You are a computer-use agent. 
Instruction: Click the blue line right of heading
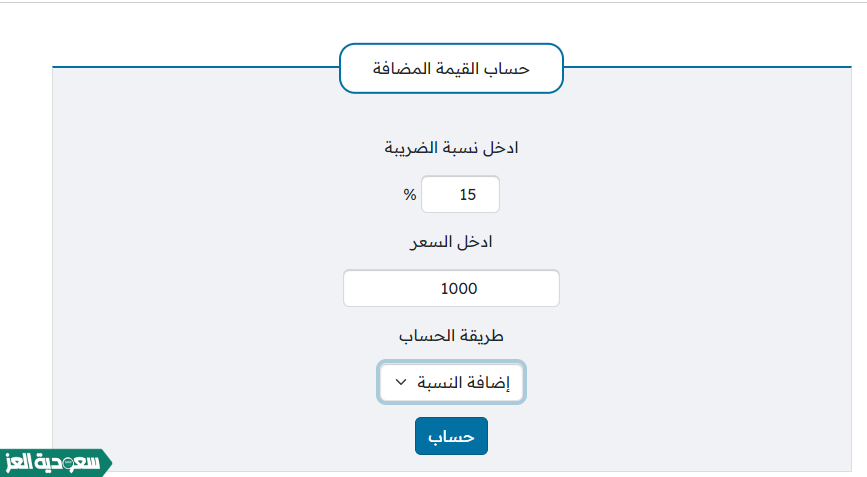(700, 68)
